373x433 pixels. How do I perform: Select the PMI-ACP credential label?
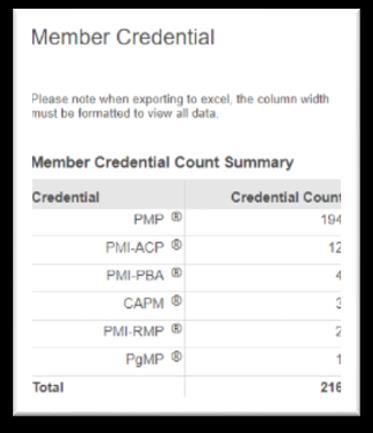pos(135,248)
